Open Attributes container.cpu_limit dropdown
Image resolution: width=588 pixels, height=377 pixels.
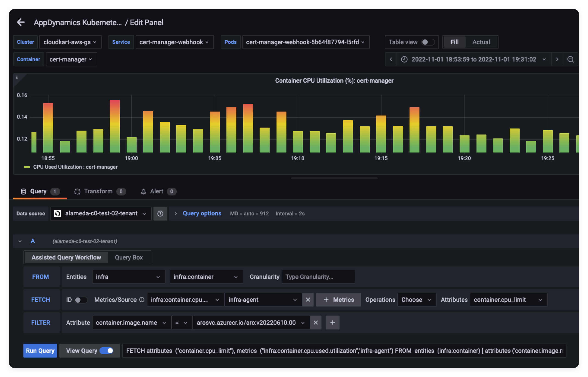[x=509, y=300]
